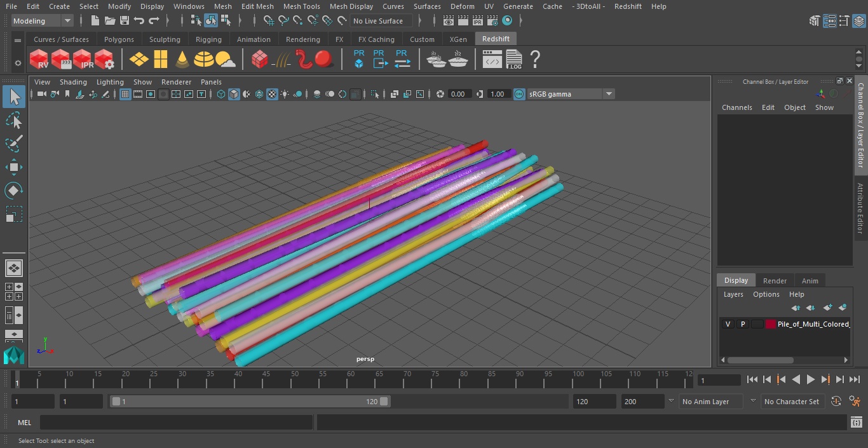Viewport: 868px width, 448px height.
Task: Click the play forwards button
Action: coord(811,379)
